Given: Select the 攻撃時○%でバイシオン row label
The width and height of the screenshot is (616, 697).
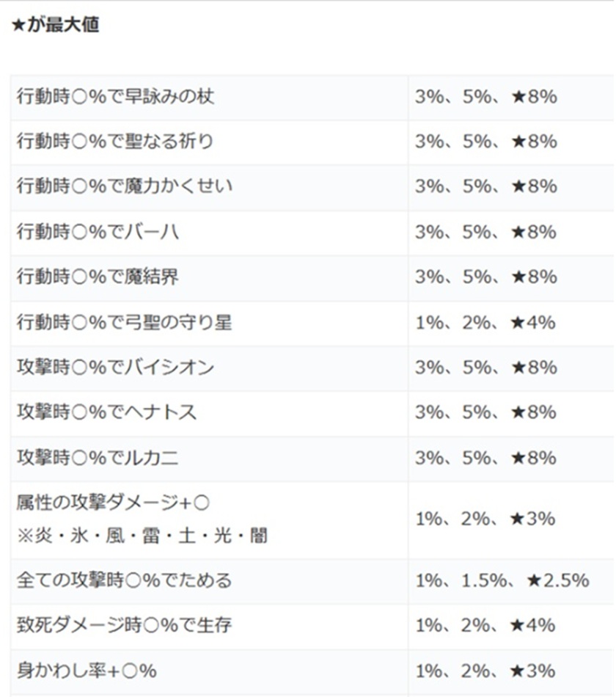Looking at the screenshot, I should 116,368.
